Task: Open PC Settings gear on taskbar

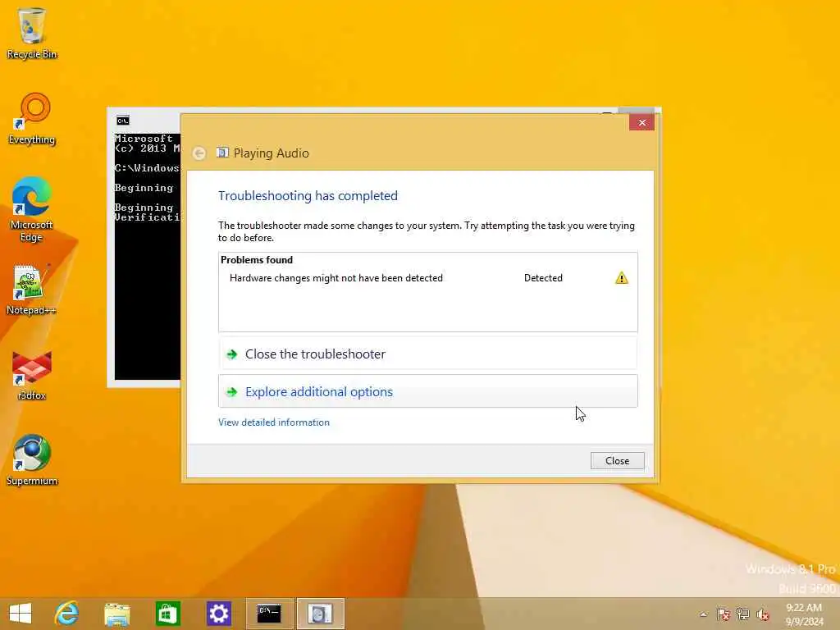Action: pos(218,614)
